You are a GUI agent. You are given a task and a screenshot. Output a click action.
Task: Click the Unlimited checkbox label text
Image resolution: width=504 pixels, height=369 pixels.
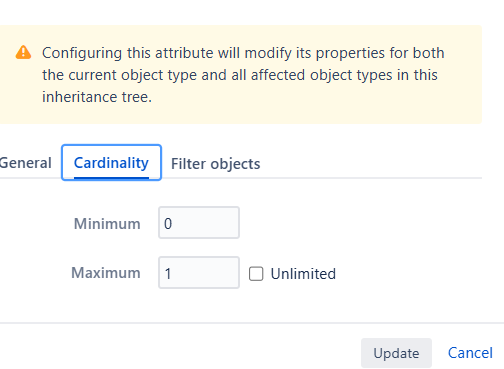click(303, 274)
